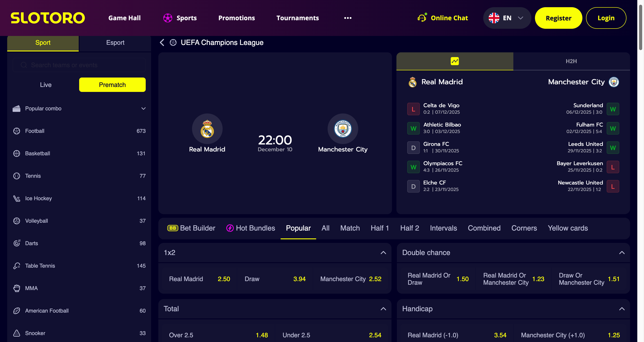
Task: Click the football icon beside UEFA Champions League
Action: 173,42
